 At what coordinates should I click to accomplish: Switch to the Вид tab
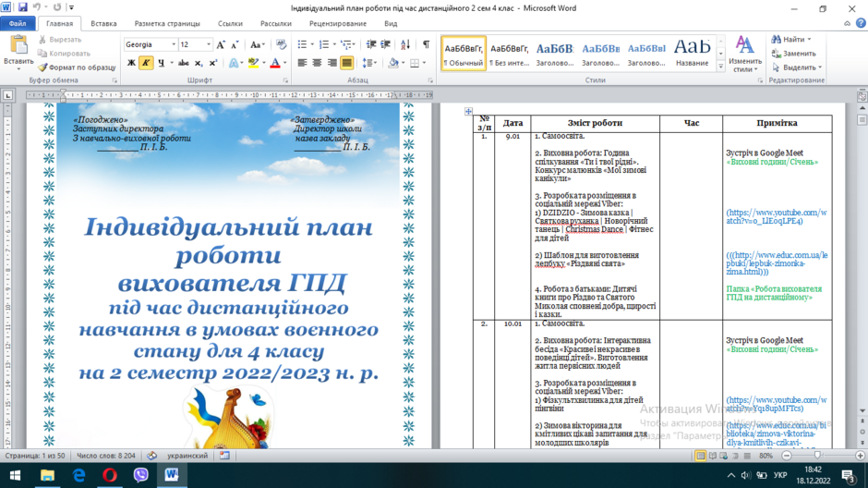tap(391, 23)
